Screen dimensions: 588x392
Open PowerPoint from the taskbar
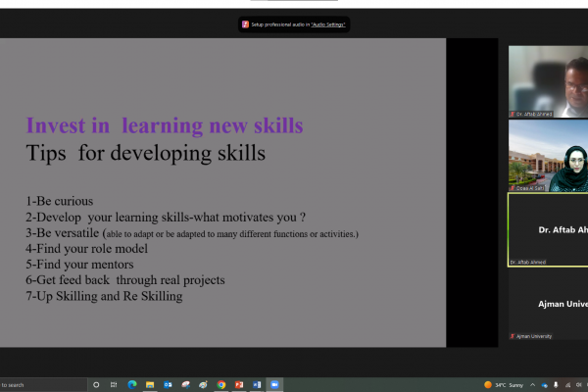coord(239,384)
